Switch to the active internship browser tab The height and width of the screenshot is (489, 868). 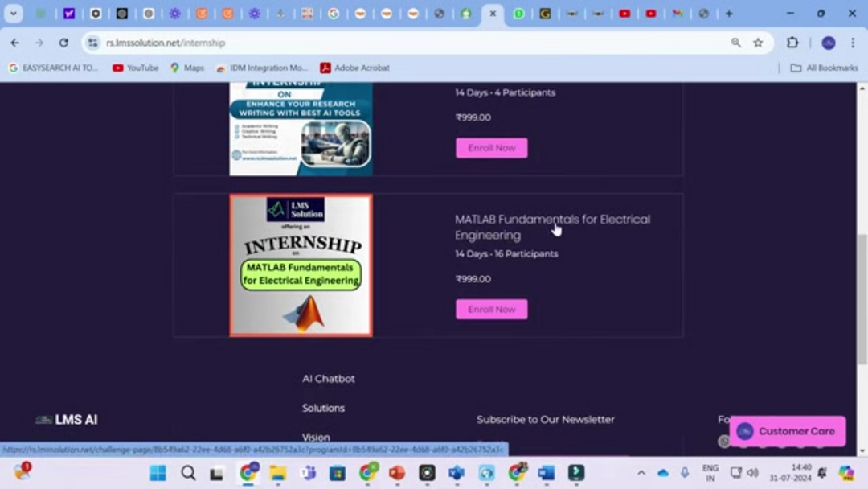click(x=494, y=14)
